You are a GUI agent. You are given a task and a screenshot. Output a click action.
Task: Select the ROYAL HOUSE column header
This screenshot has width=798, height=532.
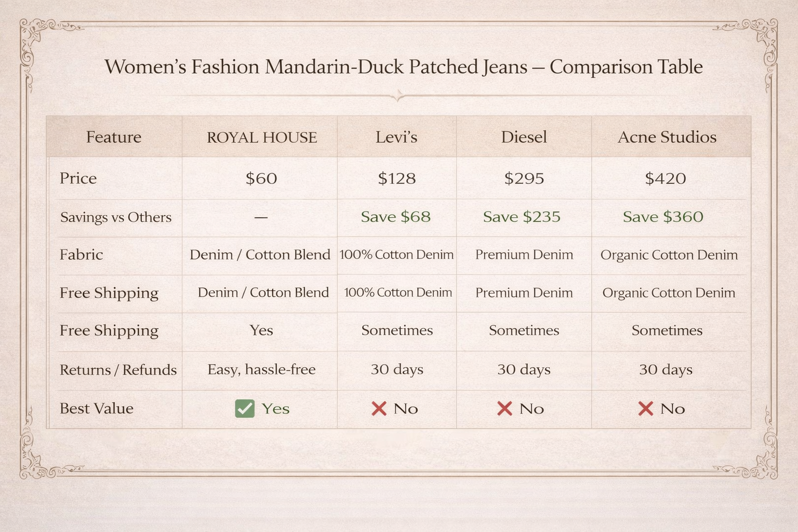pos(262,137)
